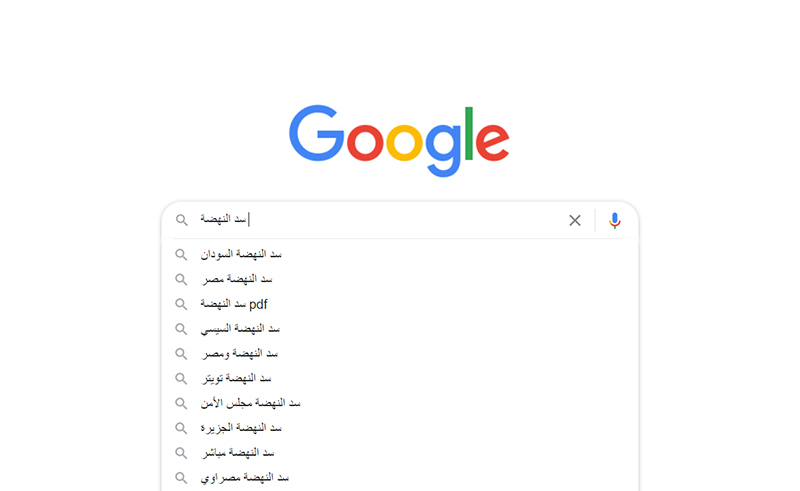Select suggestion سد النهضة مصراوي
The width and height of the screenshot is (800, 491).
[400, 478]
